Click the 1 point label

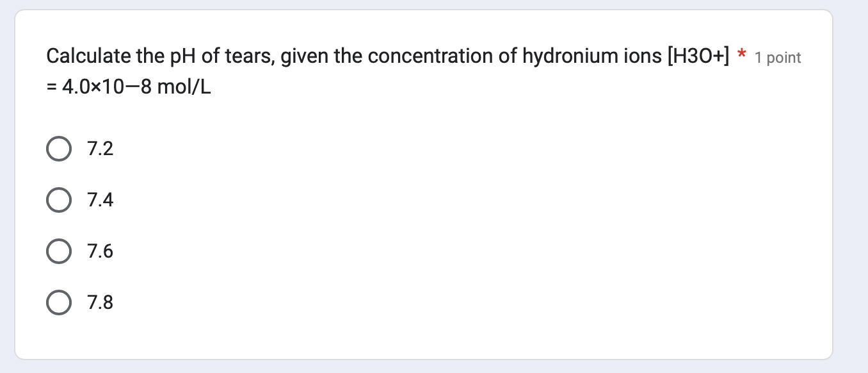[777, 58]
